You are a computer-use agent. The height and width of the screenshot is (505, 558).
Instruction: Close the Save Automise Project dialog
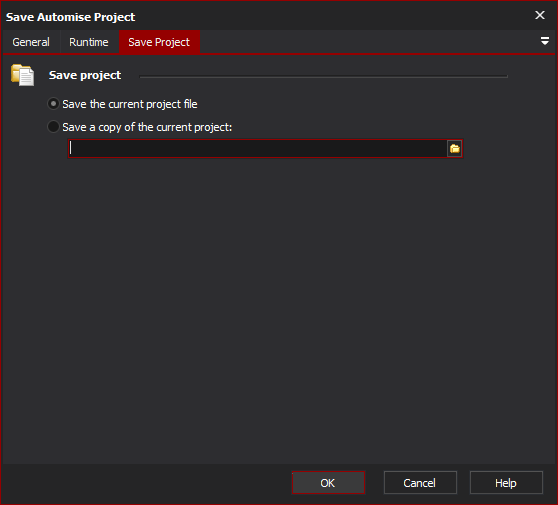[539, 15]
